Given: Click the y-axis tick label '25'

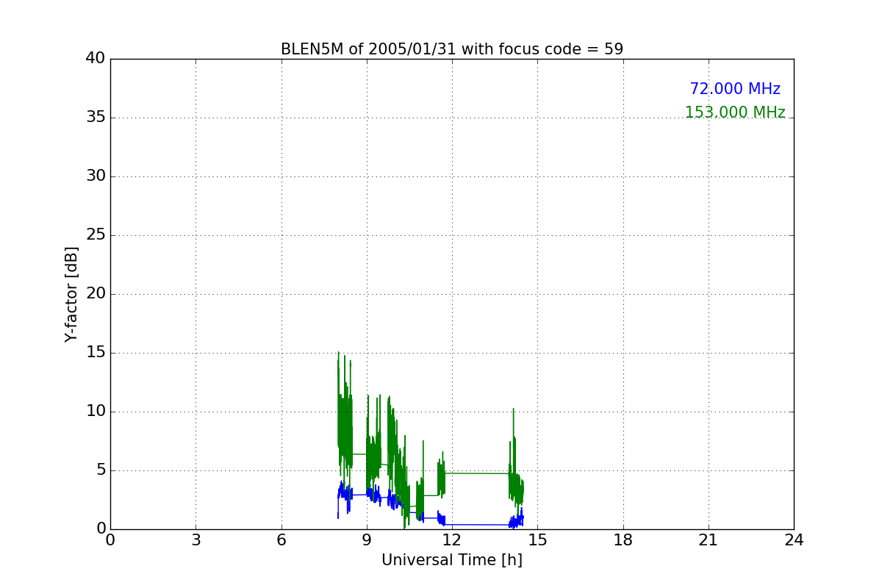Looking at the screenshot, I should coord(96,235).
